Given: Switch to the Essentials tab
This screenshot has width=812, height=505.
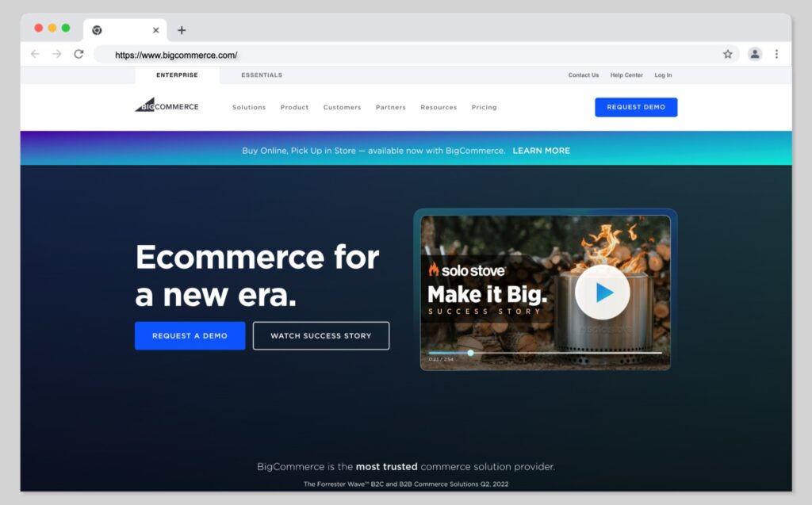Looking at the screenshot, I should pos(262,75).
